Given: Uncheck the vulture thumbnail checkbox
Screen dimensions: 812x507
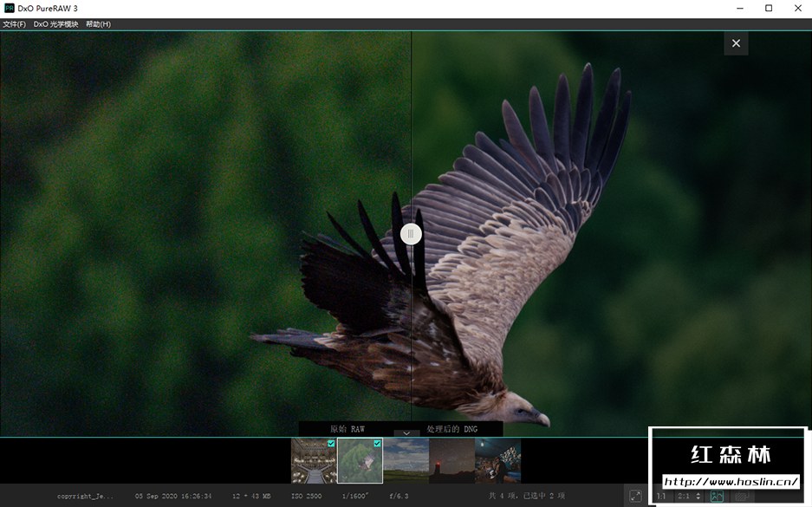Looking at the screenshot, I should pyautogui.click(x=377, y=444).
